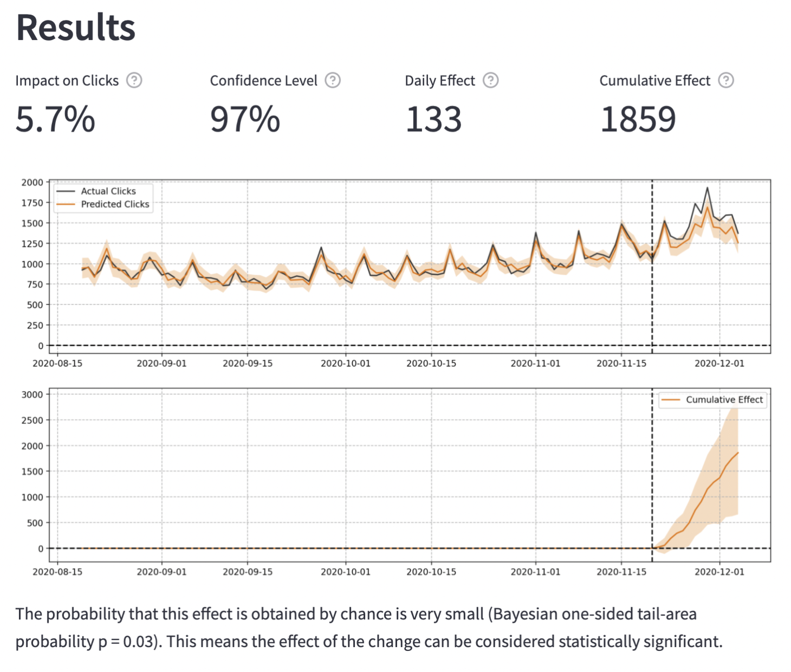Show help for the Cumulative Effect metric

click(x=726, y=80)
